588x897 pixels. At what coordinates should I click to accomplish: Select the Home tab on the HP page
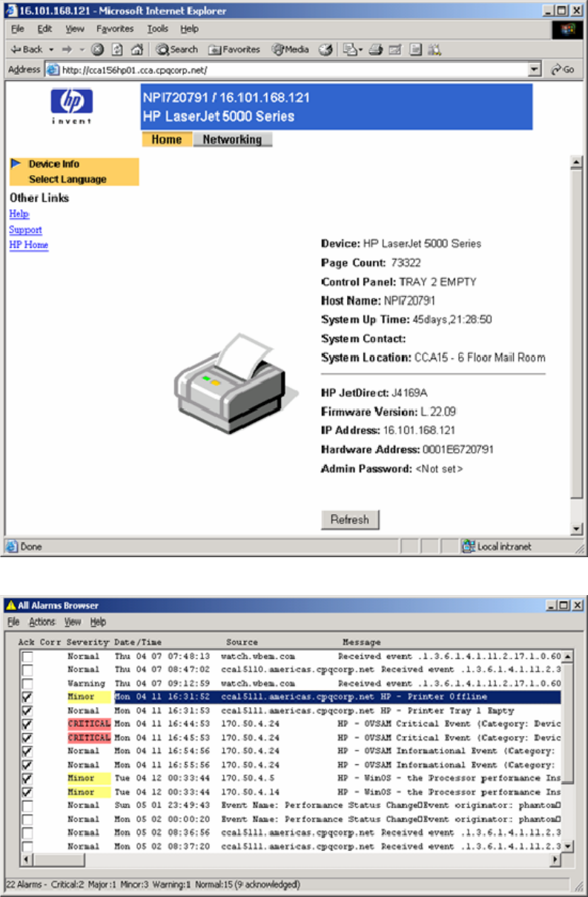pos(167,139)
